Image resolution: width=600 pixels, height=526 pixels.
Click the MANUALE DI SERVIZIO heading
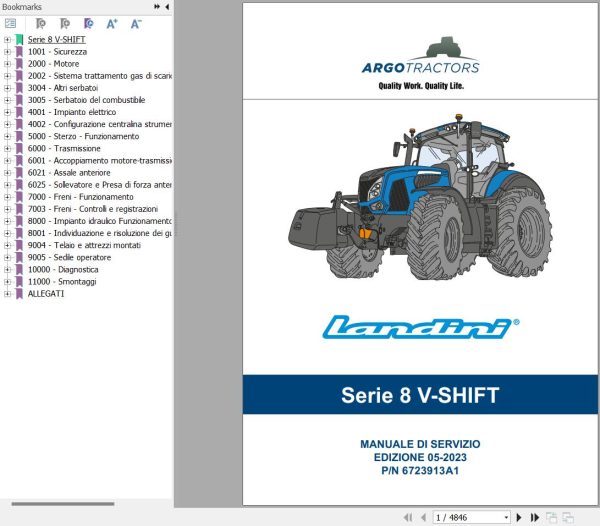420,444
